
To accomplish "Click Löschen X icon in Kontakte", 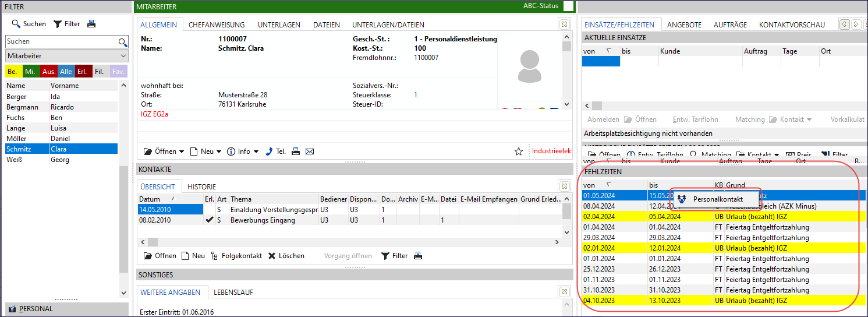I will click(272, 256).
